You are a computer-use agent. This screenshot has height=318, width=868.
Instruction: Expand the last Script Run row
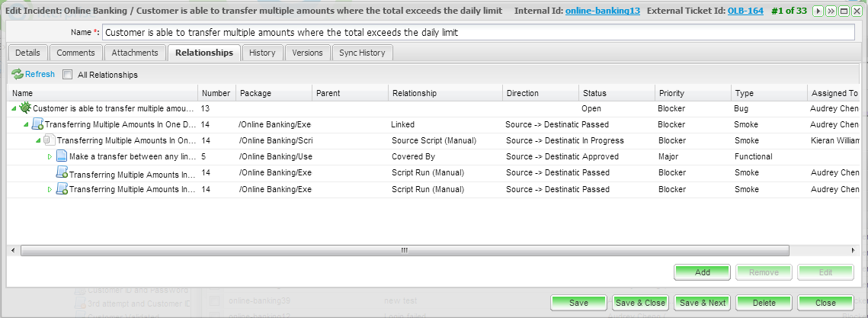(x=50, y=189)
